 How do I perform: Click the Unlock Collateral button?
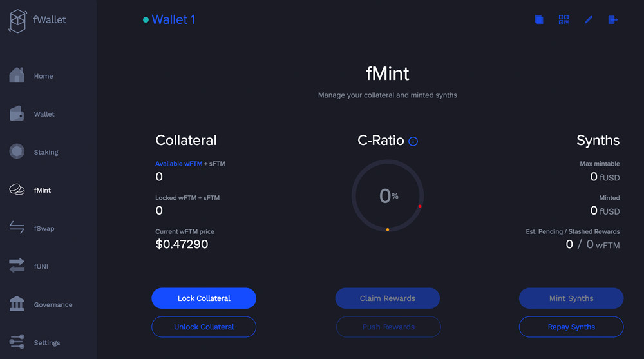tap(204, 327)
